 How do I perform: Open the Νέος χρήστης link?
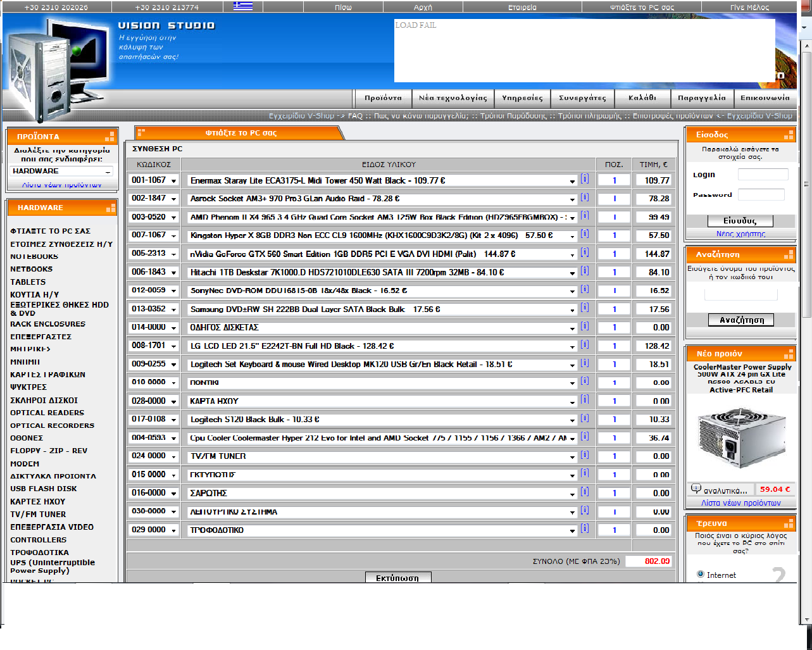click(x=740, y=234)
